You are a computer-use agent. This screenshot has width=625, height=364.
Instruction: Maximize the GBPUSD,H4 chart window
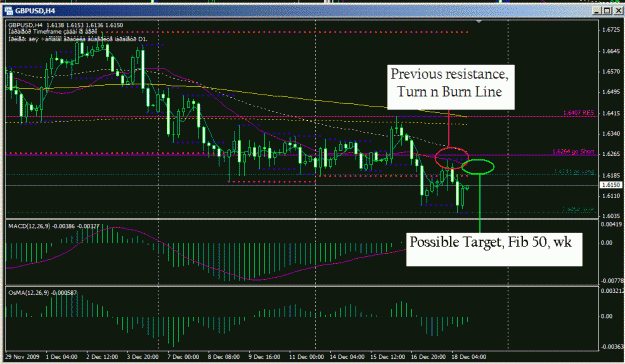[606, 11]
